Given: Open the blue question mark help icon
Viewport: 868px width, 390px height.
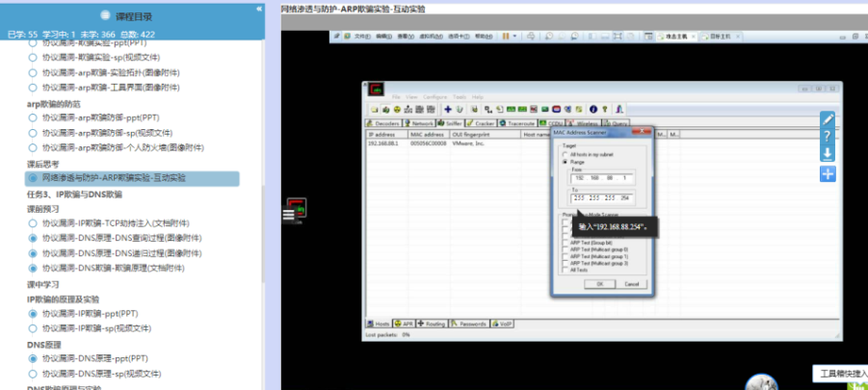Looking at the screenshot, I should pos(828,136).
